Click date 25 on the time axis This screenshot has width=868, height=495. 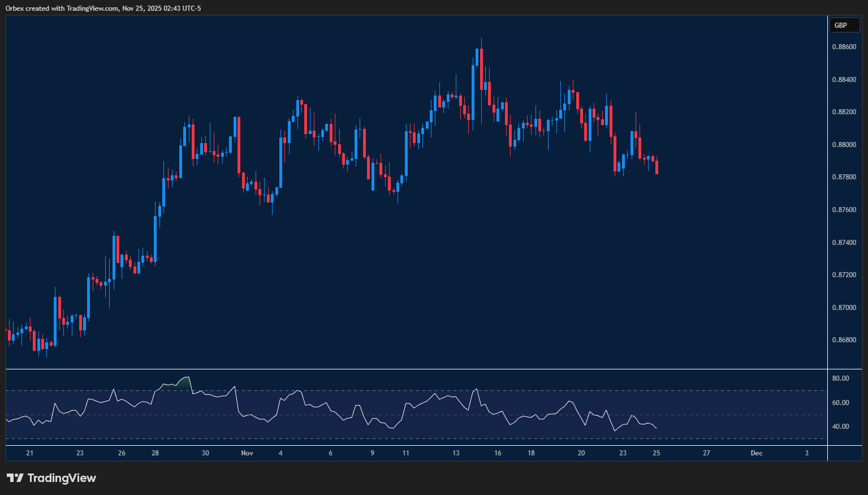[x=656, y=453]
